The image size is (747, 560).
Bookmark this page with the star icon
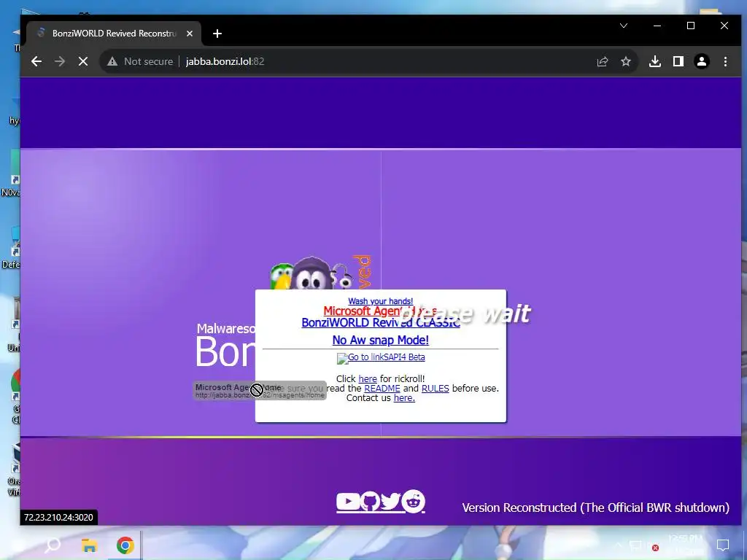[x=625, y=61]
